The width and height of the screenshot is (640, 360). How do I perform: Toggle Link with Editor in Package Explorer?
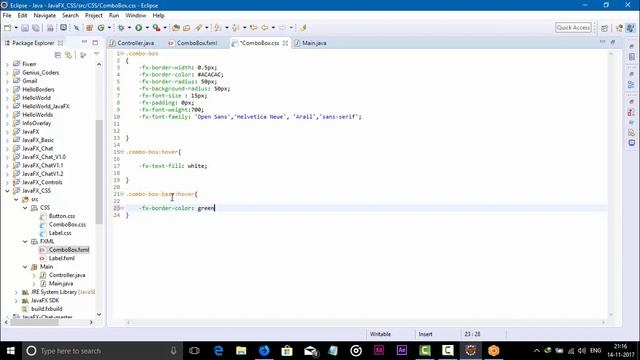click(x=69, y=55)
